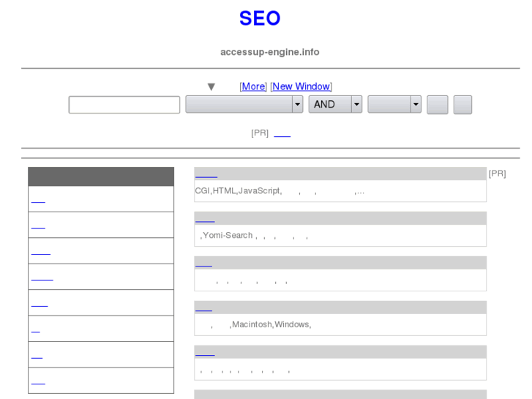532x399 pixels.
Task: Open heading link above CGI,HTML,JavaScript entry
Action: pos(206,174)
